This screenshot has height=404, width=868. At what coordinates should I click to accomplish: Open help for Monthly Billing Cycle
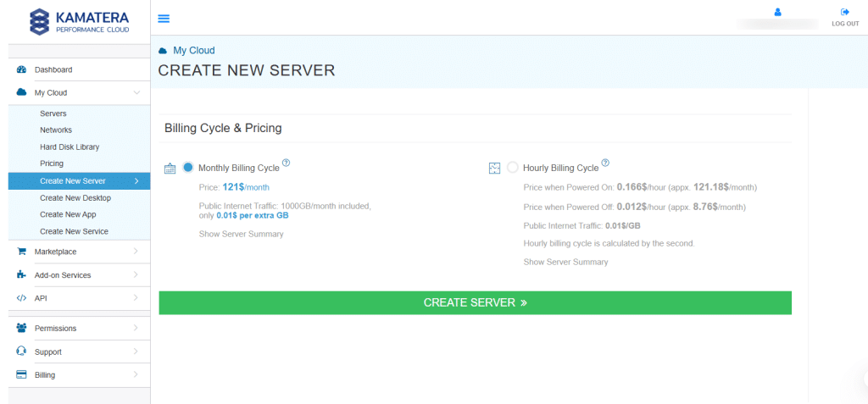(286, 163)
